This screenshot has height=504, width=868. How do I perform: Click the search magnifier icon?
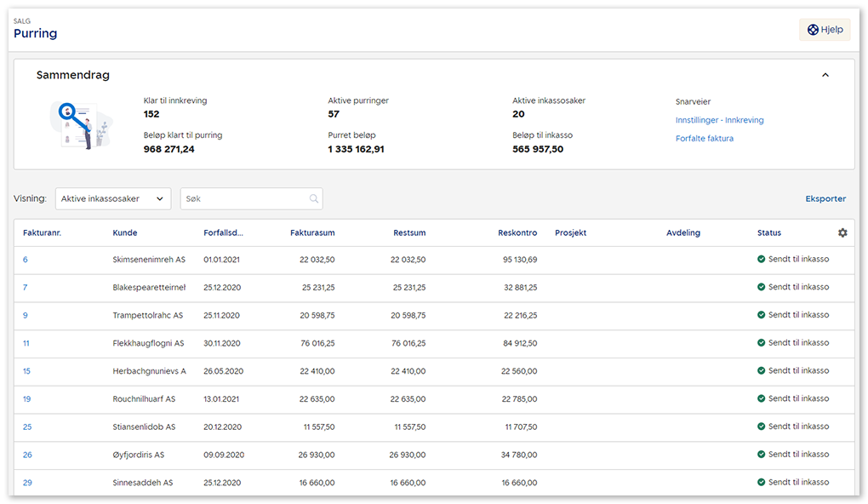click(314, 199)
